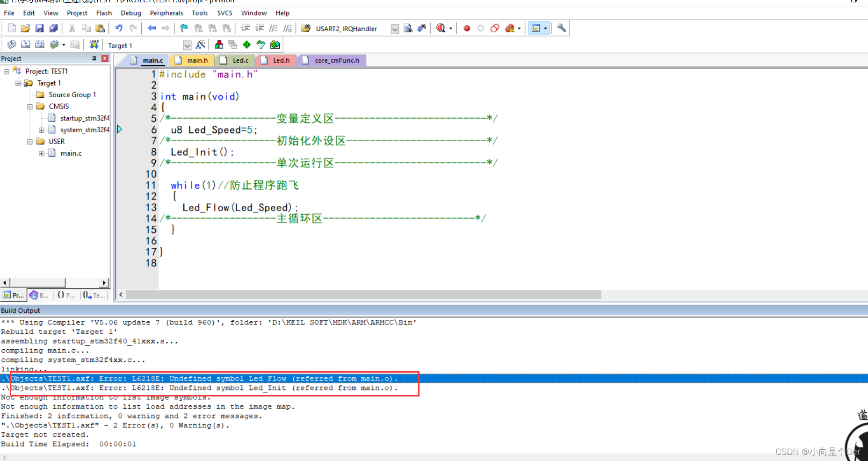The width and height of the screenshot is (868, 461).
Task: Open the SVCS menu
Action: point(224,13)
